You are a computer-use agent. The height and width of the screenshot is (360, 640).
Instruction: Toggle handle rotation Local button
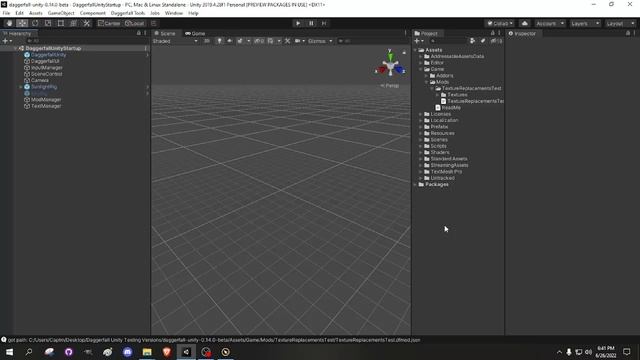[135, 23]
